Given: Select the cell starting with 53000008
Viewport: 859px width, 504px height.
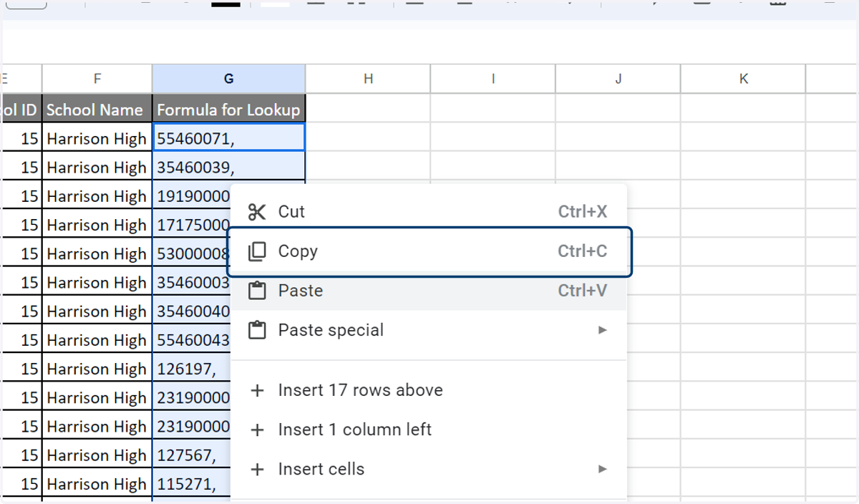Looking at the screenshot, I should (x=192, y=253).
